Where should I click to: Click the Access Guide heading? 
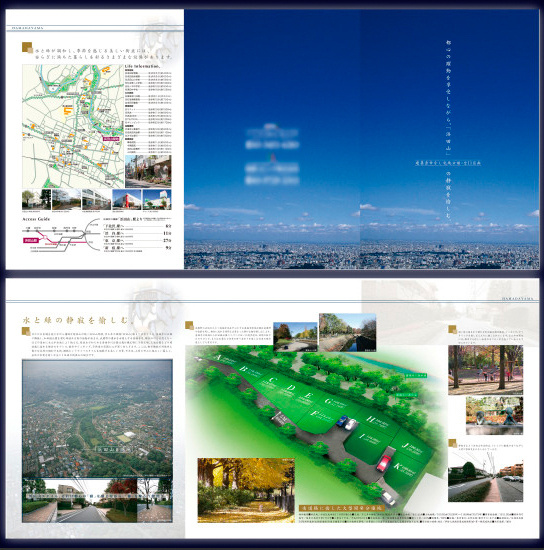pyautogui.click(x=36, y=219)
